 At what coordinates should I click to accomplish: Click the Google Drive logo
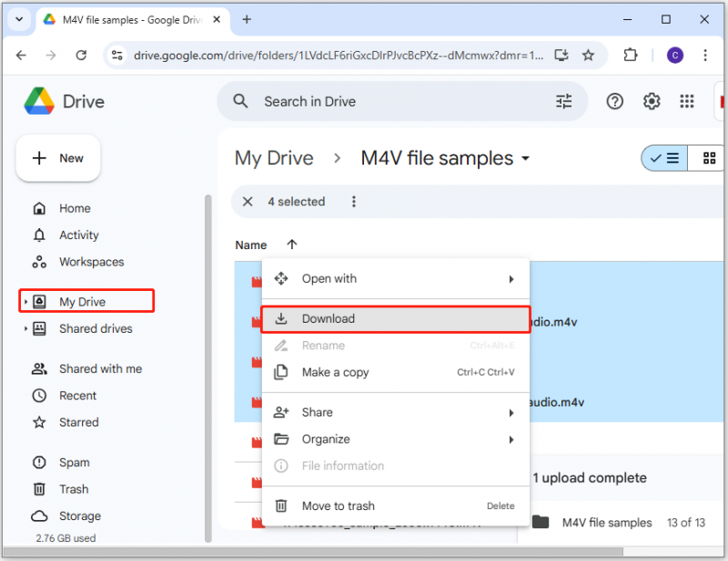[x=39, y=101]
